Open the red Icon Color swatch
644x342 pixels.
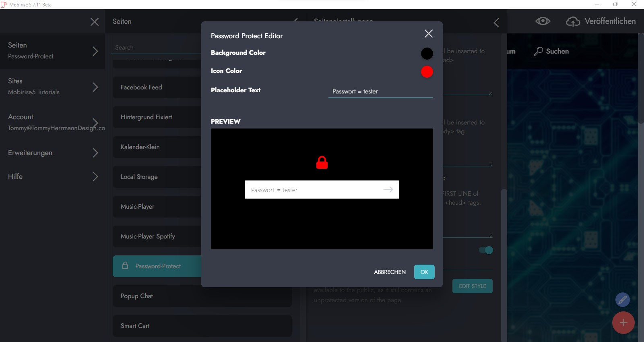click(x=427, y=72)
